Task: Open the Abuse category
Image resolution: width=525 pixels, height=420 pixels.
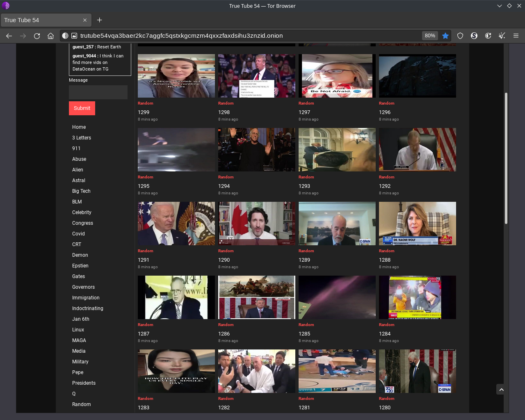Action: 79,159
